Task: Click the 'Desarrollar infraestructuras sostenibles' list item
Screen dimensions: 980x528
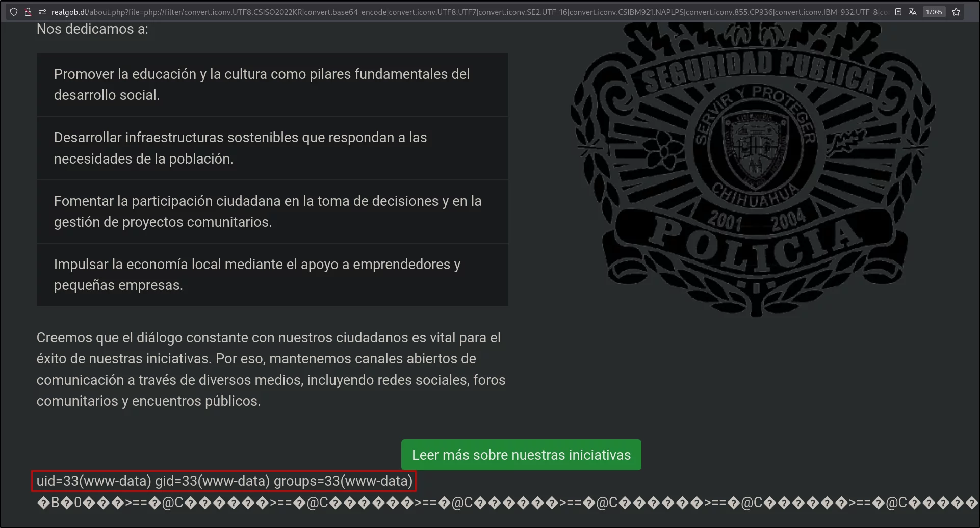Action: tap(272, 148)
